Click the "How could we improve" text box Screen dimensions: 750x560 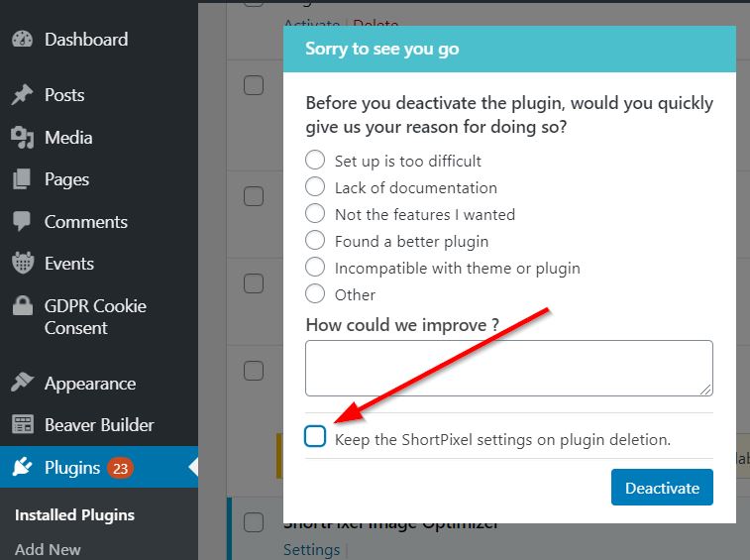pyautogui.click(x=508, y=369)
